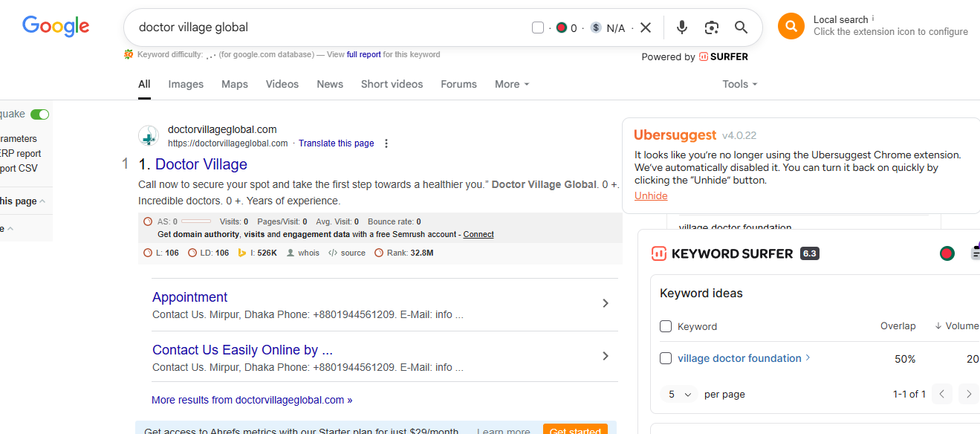Open the whois person icon
The width and height of the screenshot is (980, 434).
291,253
